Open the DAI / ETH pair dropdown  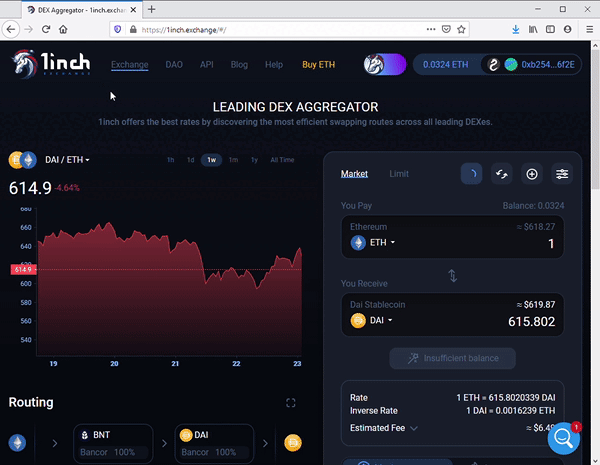67,160
